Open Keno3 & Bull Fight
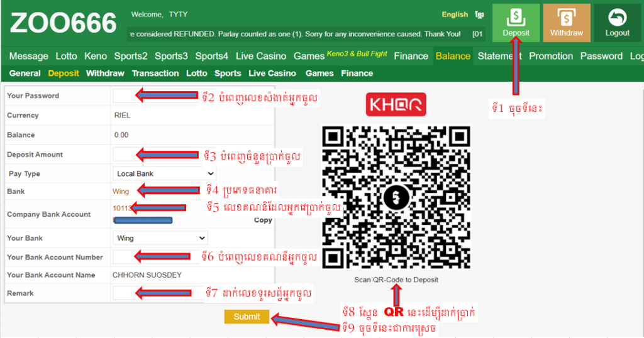This screenshot has height=338, width=644. tap(357, 54)
